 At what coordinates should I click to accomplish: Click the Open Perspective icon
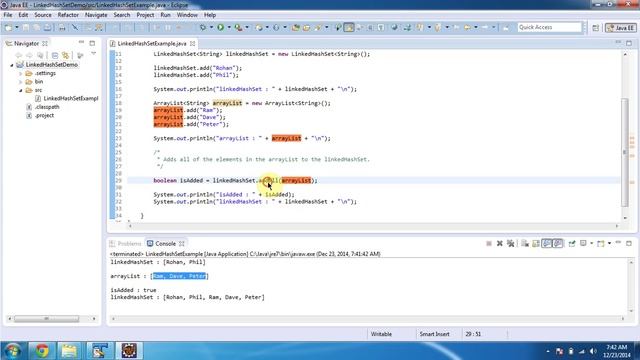pyautogui.click(x=596, y=27)
